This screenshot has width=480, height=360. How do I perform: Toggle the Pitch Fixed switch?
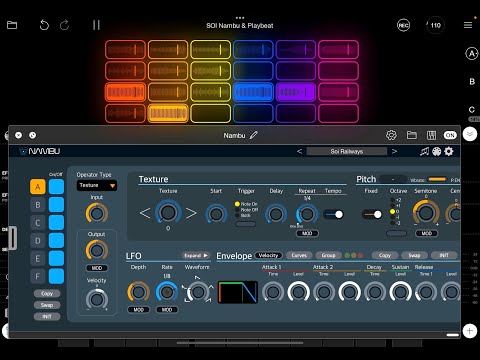[x=372, y=214]
